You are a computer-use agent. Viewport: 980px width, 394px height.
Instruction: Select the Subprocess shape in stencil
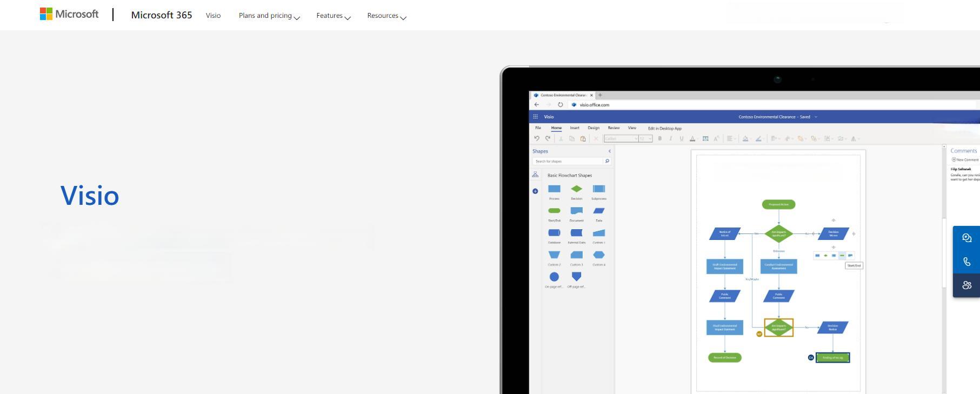(599, 189)
